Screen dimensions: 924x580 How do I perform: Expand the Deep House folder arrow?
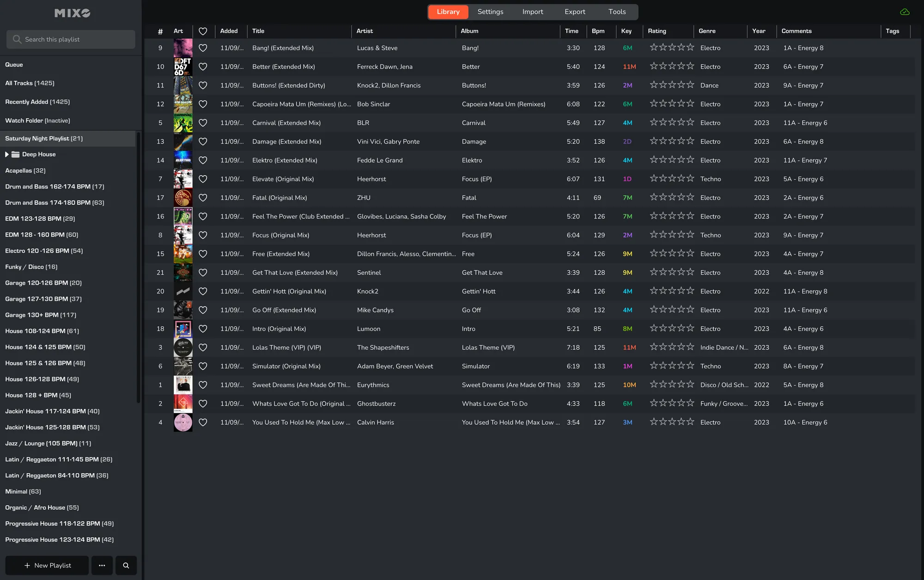7,154
